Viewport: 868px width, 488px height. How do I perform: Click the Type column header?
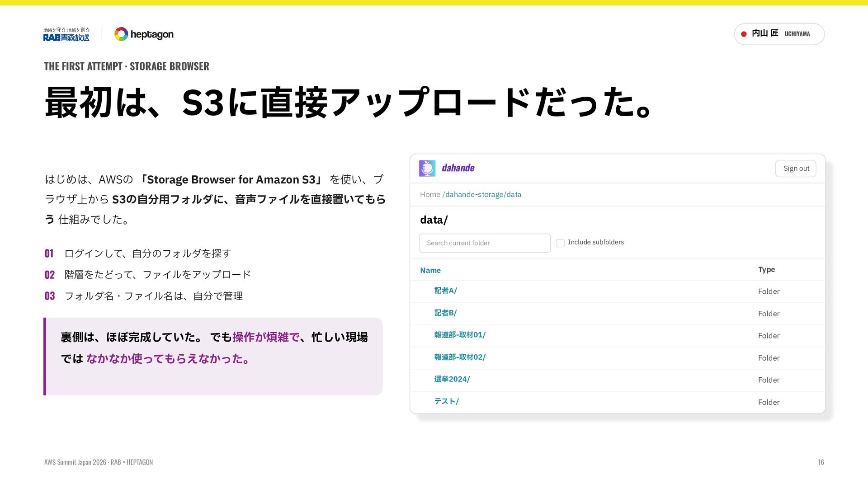point(766,270)
